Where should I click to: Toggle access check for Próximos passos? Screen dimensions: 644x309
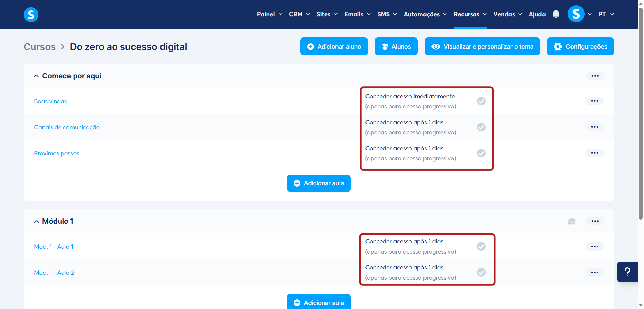(x=481, y=153)
